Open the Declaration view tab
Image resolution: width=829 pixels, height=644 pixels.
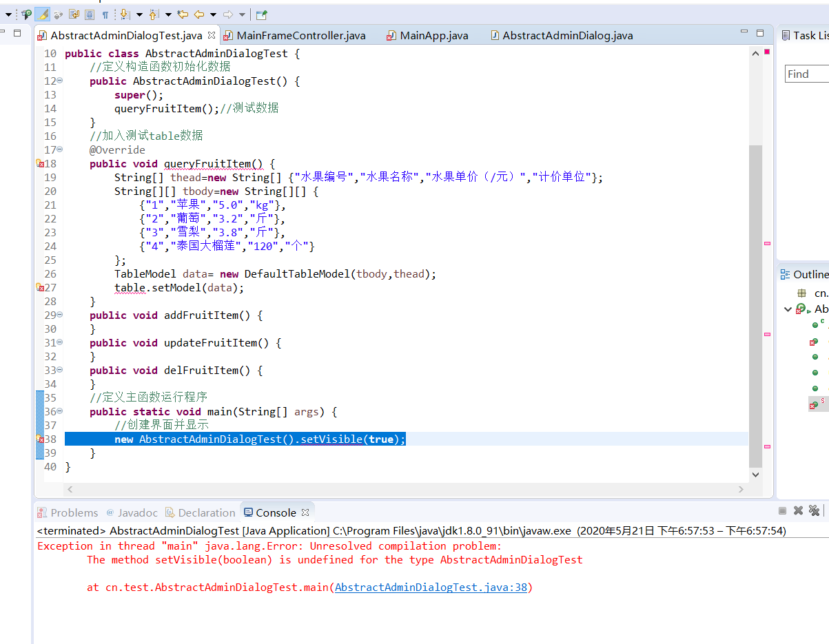tap(201, 512)
